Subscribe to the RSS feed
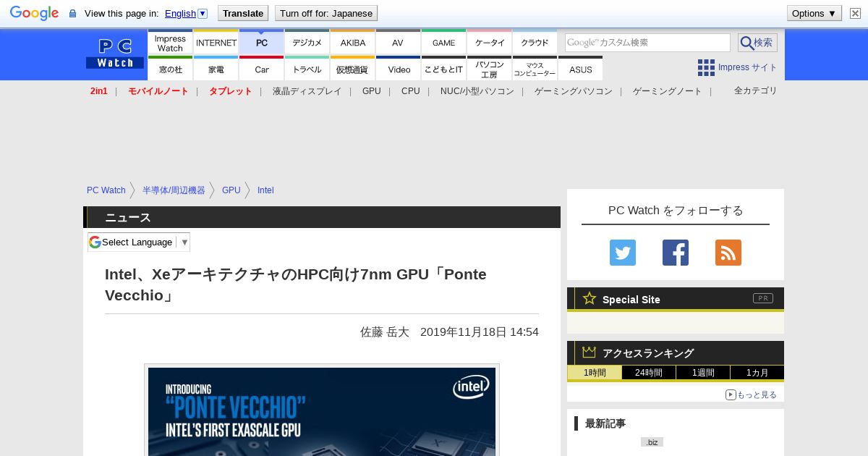This screenshot has height=456, width=868. [x=728, y=253]
